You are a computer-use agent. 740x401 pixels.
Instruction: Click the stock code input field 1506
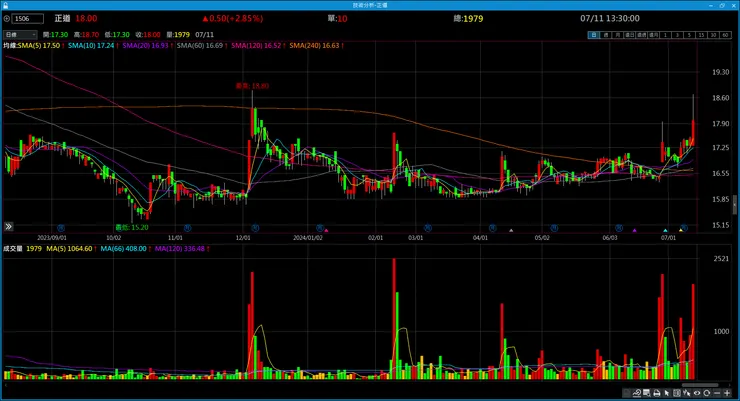coord(28,19)
